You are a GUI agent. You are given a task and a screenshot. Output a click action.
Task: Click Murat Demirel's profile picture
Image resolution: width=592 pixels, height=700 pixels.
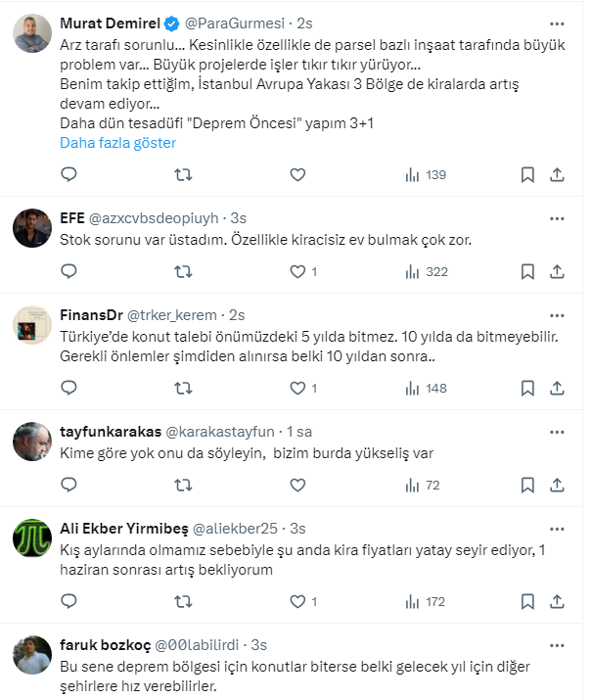pyautogui.click(x=31, y=35)
